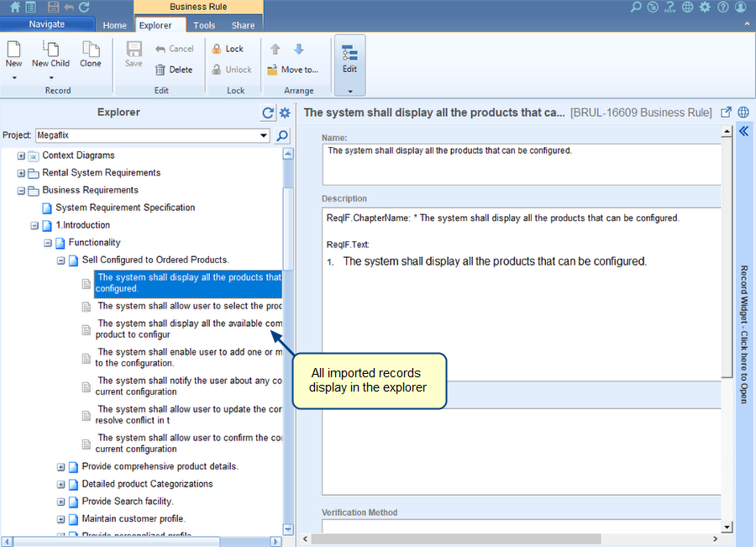Click the detail pane vertical scrollbar
The width and height of the screenshot is (756, 547).
point(727,258)
